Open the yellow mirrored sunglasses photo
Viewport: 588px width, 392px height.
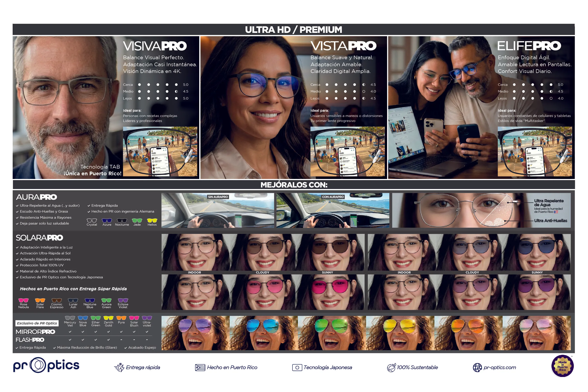[x=400, y=333]
